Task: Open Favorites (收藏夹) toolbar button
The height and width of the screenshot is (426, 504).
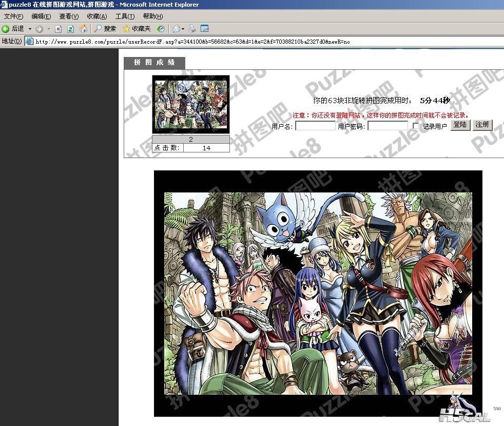Action: 137,29
